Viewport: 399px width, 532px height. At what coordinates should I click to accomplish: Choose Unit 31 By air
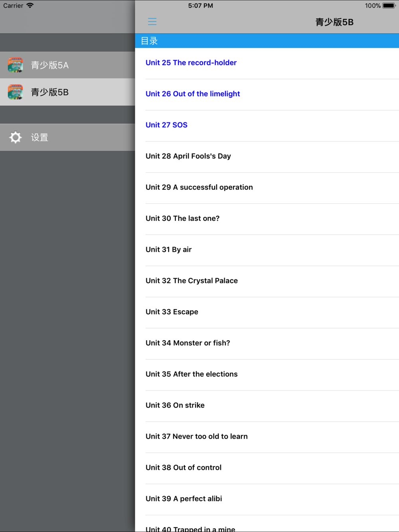pyautogui.click(x=168, y=249)
